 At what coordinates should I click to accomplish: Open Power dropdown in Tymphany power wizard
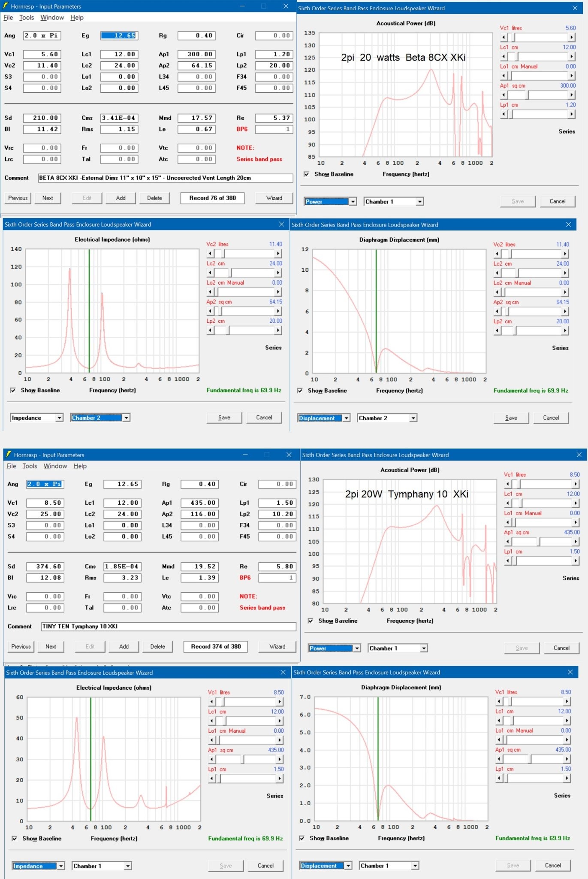[357, 648]
